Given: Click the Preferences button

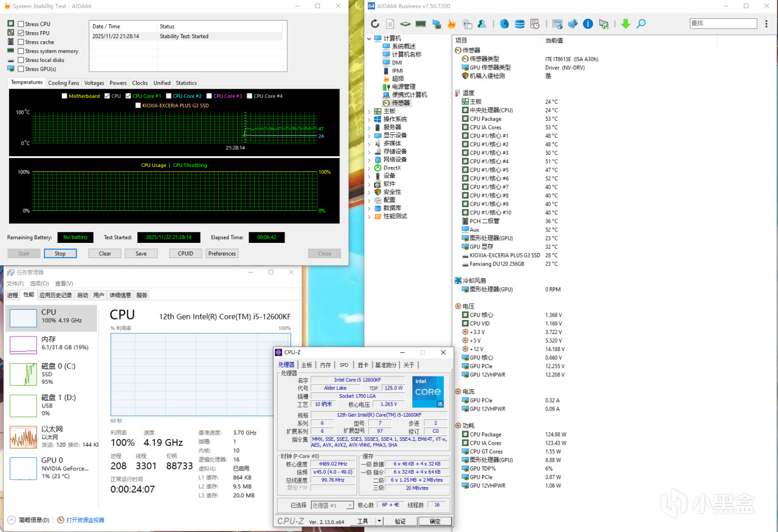Looking at the screenshot, I should click(222, 253).
